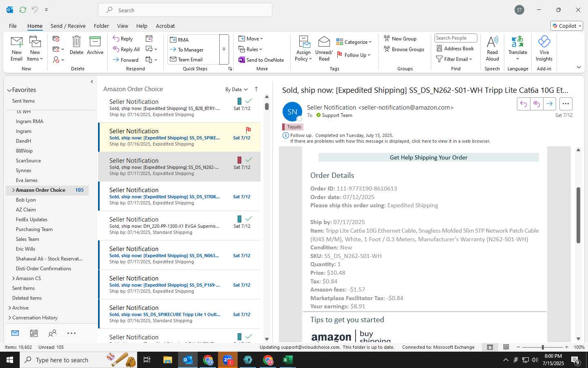Open the Acrobat tab

tap(165, 26)
